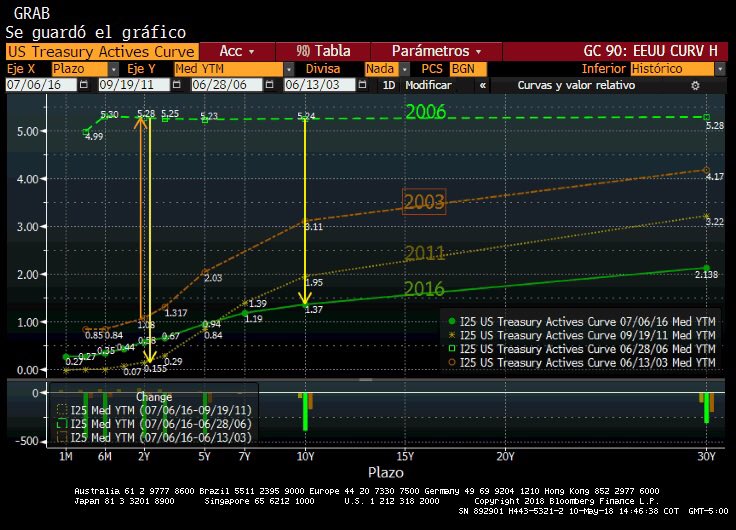This screenshot has width=736, height=530.
Task: Open the Divisa Nada dropdown arrow
Action: pos(405,69)
